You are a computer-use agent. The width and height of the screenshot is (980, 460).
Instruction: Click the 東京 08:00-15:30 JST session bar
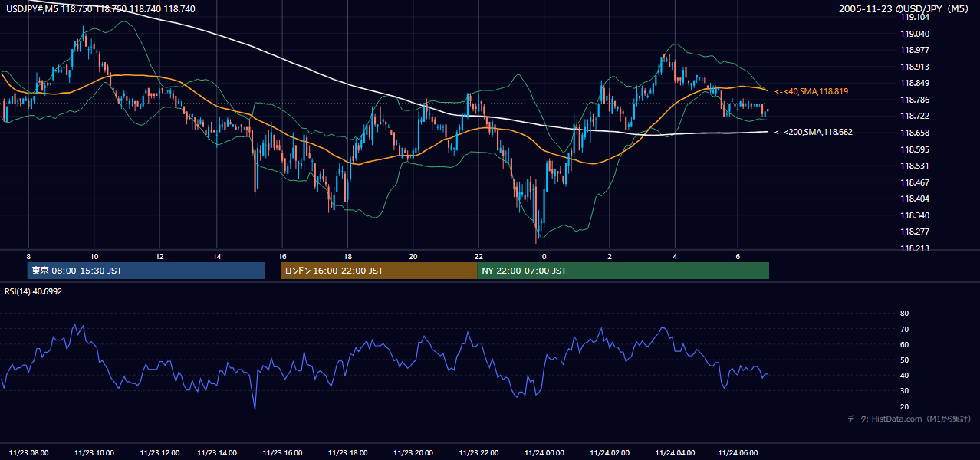click(x=146, y=271)
